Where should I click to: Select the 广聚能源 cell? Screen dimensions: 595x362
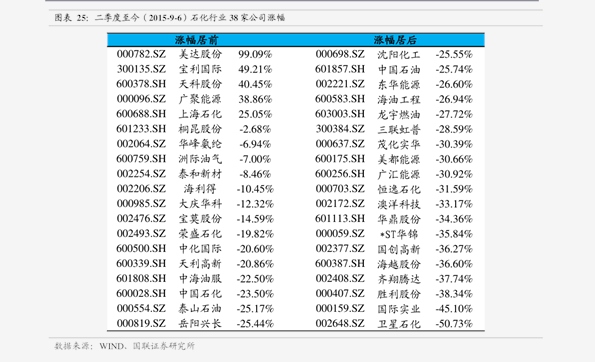200,99
